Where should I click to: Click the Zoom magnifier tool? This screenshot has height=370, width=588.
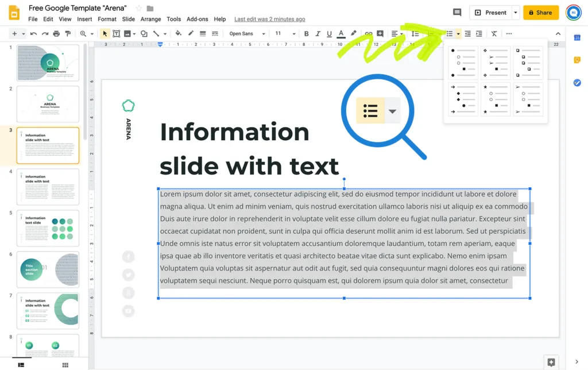83,34
